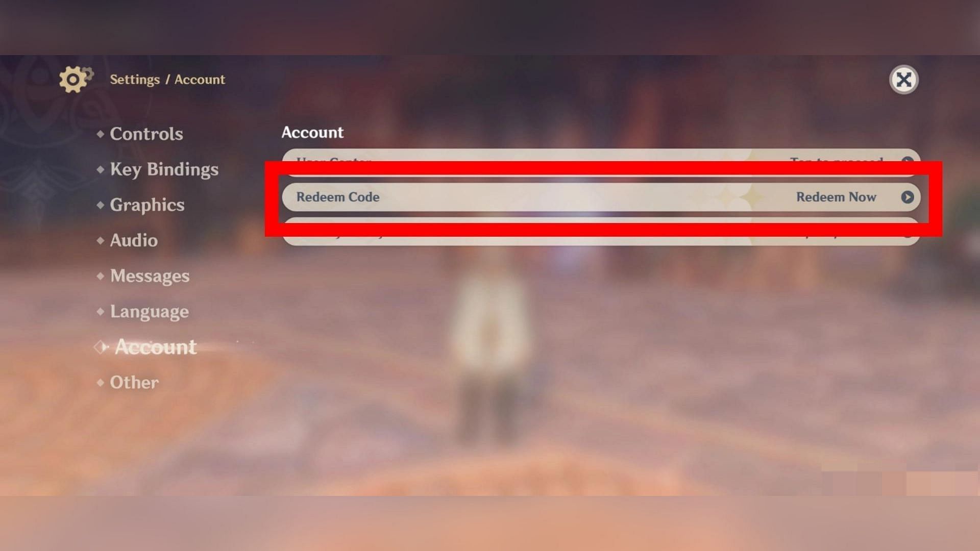Select the Account settings option
Viewport: 980px width, 551px height.
154,346
